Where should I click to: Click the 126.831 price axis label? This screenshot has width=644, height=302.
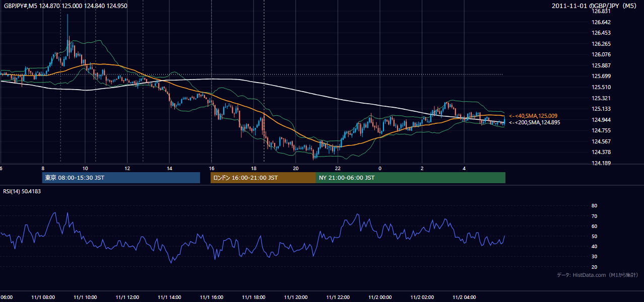click(602, 11)
